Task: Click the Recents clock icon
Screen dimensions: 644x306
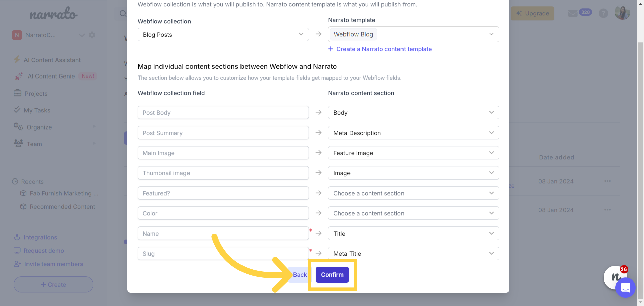Action: tap(15, 181)
